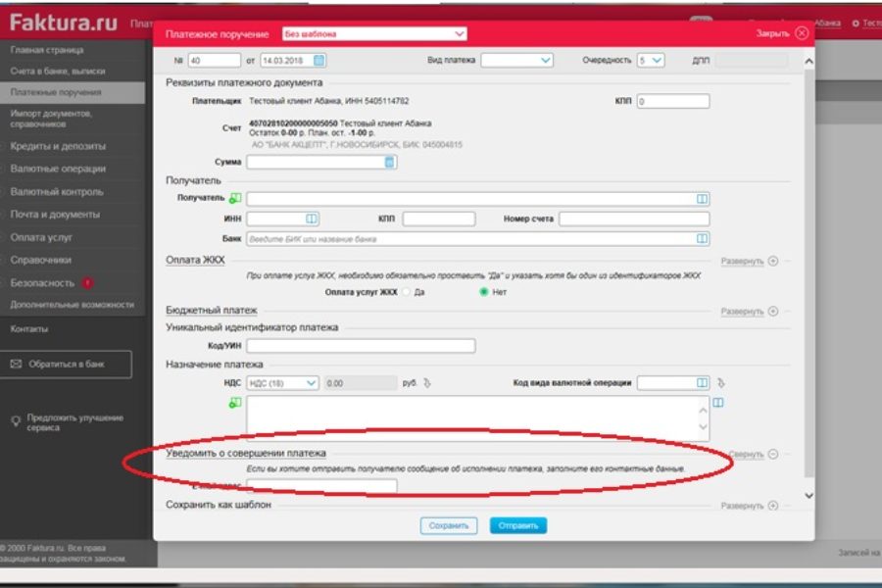The image size is (882, 588).
Task: Open the НДС (18) rate dropdown
Action: 283,383
